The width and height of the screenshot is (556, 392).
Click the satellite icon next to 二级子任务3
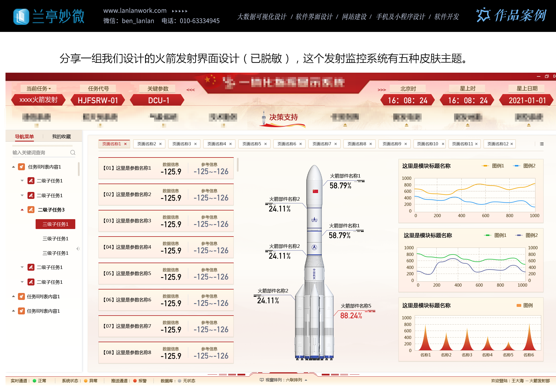pos(31,210)
